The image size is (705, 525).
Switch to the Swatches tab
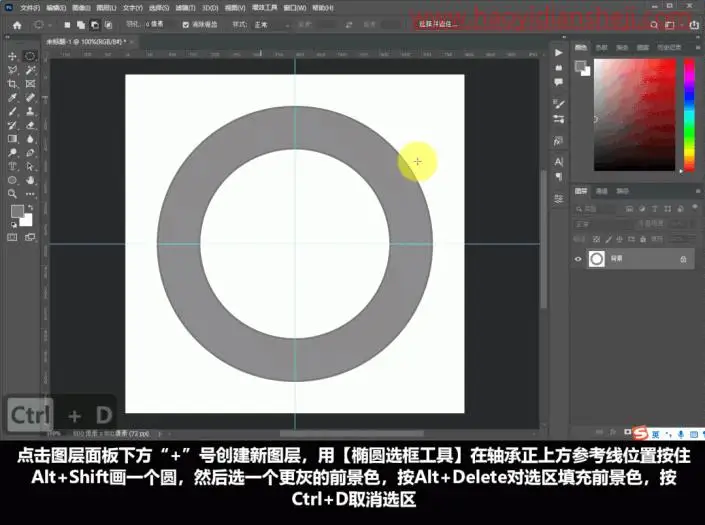click(x=601, y=47)
